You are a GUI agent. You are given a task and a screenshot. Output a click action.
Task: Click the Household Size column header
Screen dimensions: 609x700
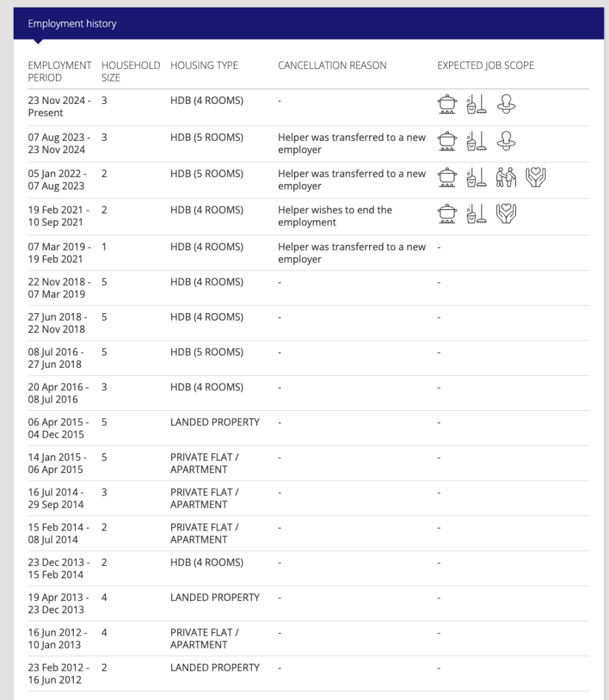pyautogui.click(x=131, y=71)
